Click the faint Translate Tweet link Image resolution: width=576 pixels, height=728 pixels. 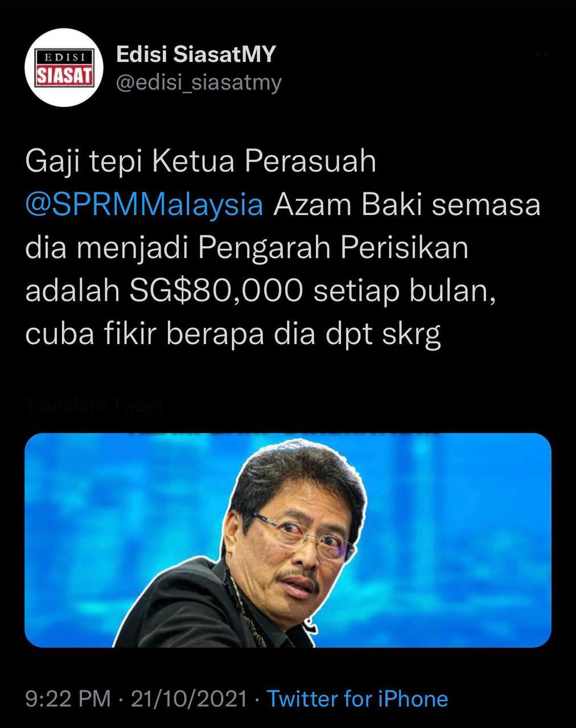click(x=95, y=406)
